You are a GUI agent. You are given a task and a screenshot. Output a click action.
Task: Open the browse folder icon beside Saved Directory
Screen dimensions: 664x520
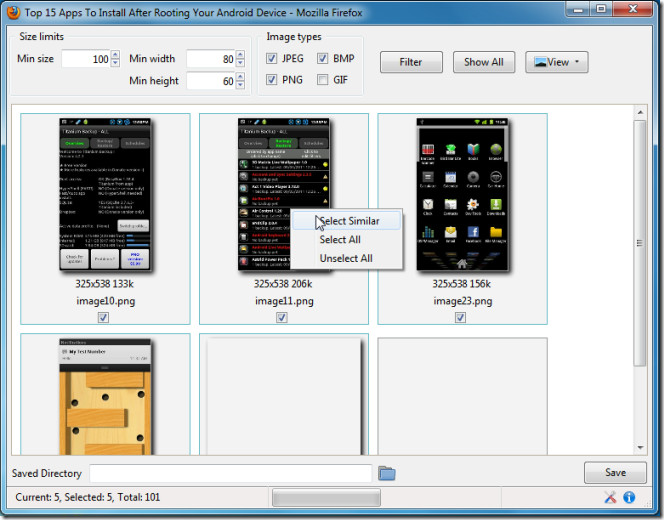pyautogui.click(x=387, y=473)
